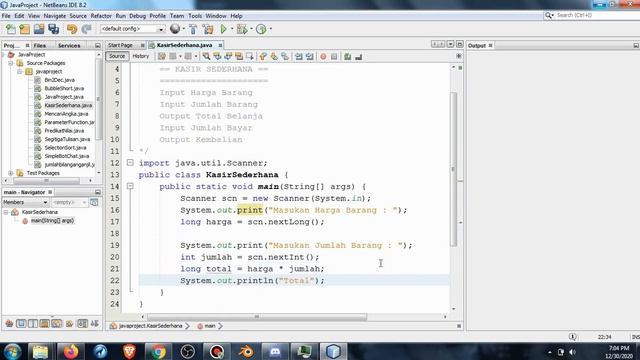Click the Redo arrow icon
640x360 pixels.
[86, 29]
